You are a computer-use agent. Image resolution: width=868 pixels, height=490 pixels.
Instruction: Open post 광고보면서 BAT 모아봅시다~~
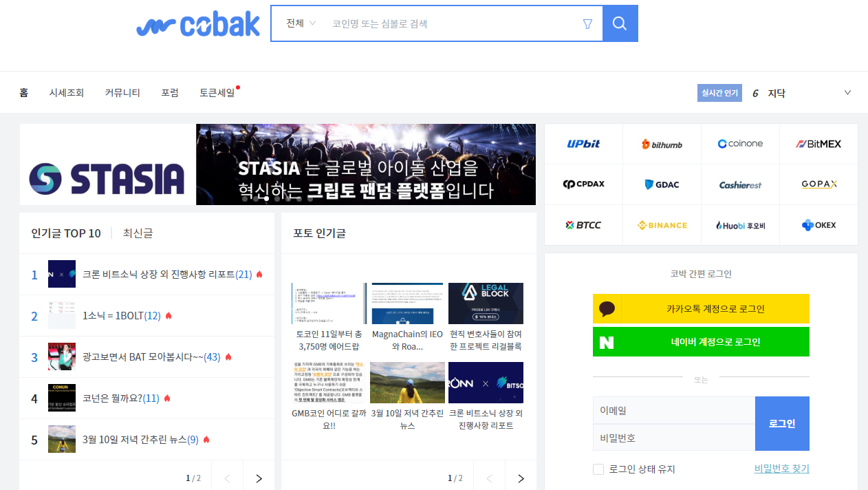pyautogui.click(x=151, y=357)
